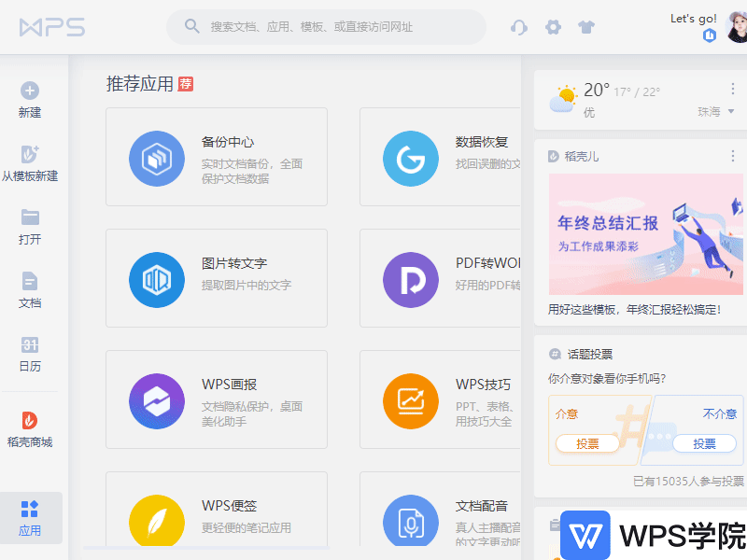747x560 pixels.
Task: Click the search bar to enter keywords
Action: pyautogui.click(x=325, y=27)
